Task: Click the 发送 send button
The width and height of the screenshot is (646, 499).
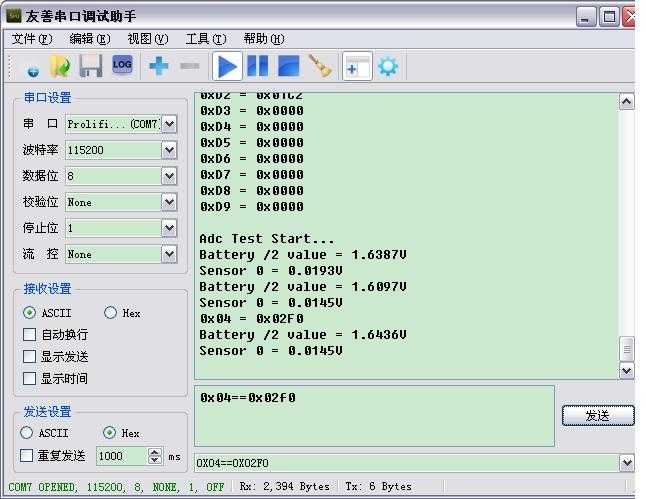Action: tap(598, 415)
